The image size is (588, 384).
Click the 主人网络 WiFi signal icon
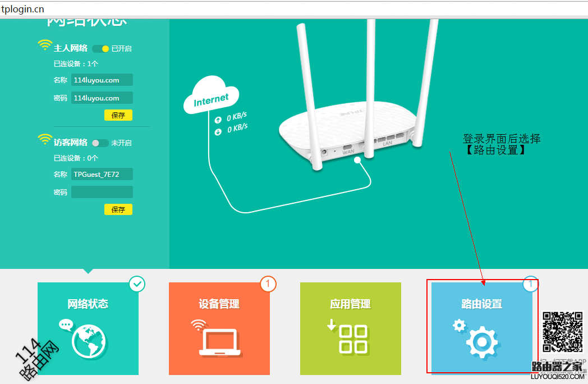coord(44,45)
